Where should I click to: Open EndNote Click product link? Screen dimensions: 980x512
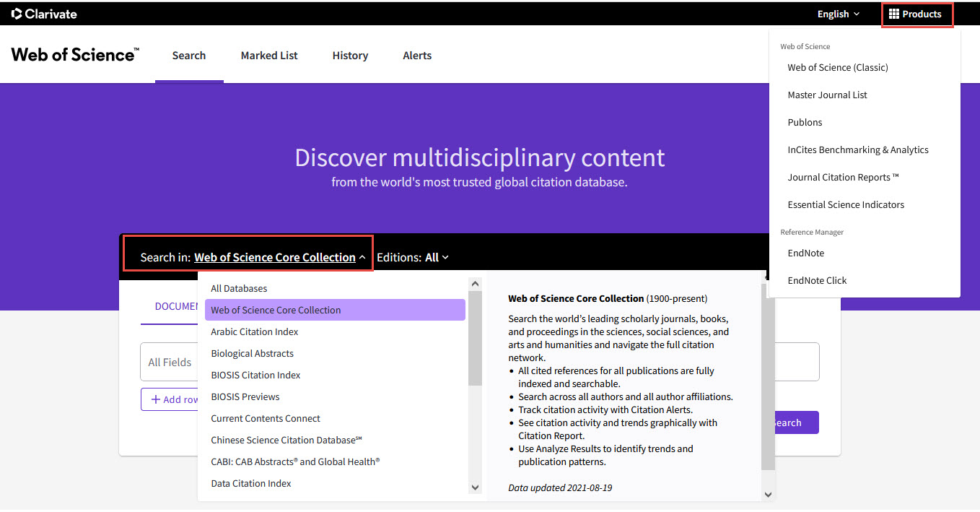tap(817, 280)
